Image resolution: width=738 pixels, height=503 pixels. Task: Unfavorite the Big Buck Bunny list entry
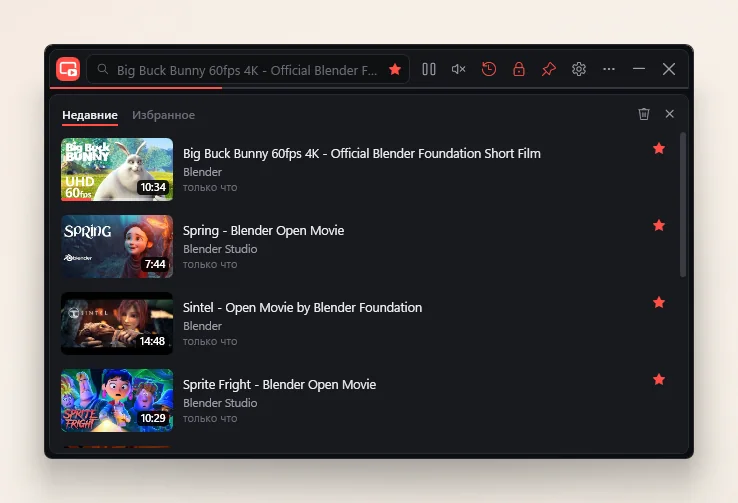click(x=659, y=149)
